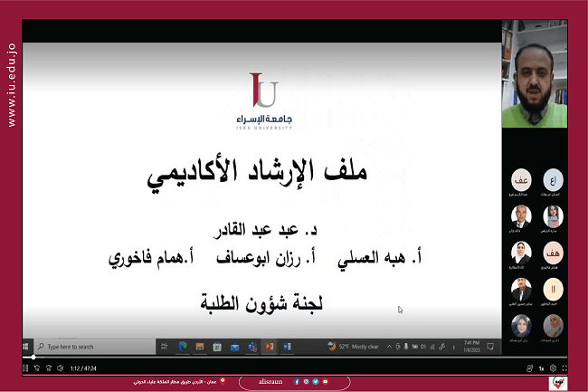Open the taskbar clock showing 7:41 PM
588x392 pixels.
pos(473,346)
